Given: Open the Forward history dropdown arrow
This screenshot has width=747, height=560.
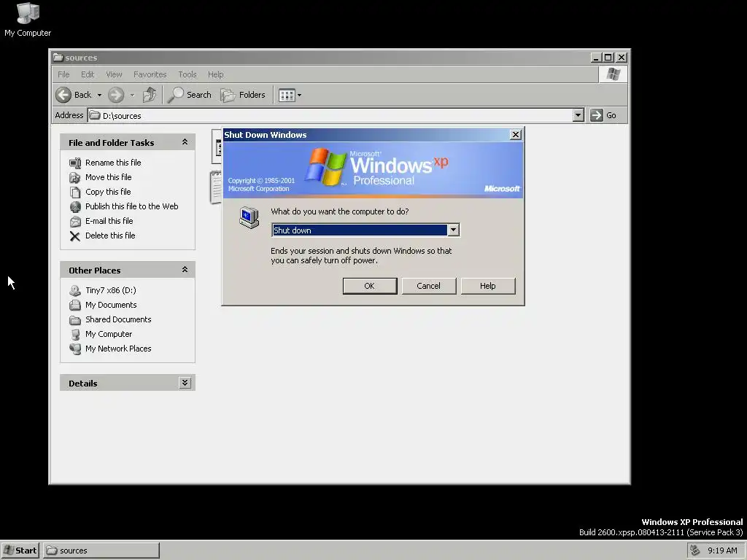Looking at the screenshot, I should 133,96.
